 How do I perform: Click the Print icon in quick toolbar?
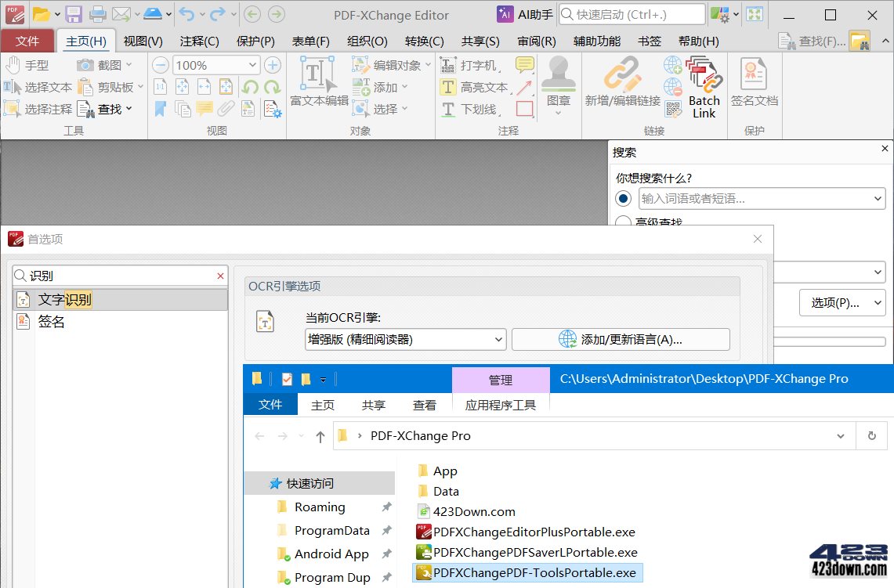pos(97,14)
